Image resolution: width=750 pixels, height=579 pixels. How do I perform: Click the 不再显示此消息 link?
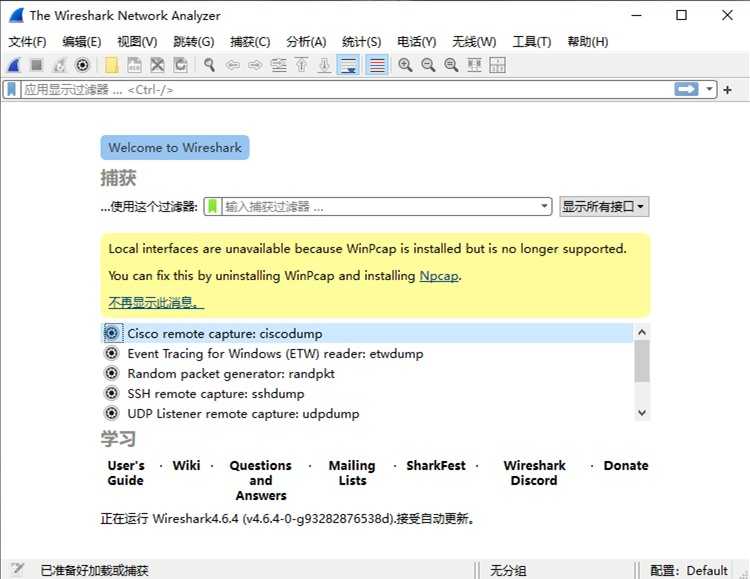155,302
